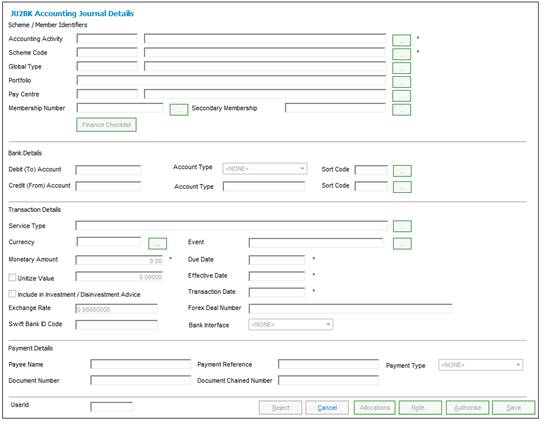Screen dimensions: 541x422
Task: Click the Finance Checklist button
Action: click(x=106, y=125)
